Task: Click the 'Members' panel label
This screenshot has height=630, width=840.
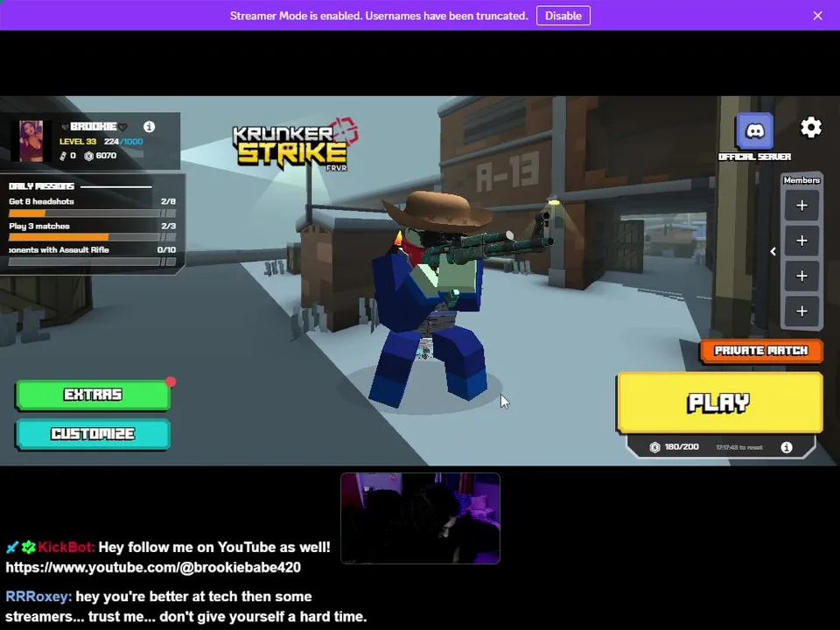Action: click(x=801, y=180)
